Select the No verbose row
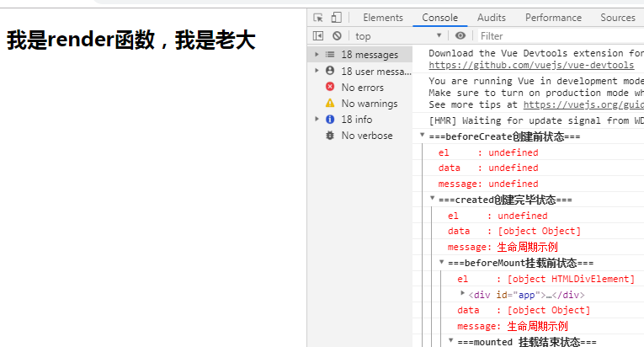Screen dimensions: 644x347 359,136
